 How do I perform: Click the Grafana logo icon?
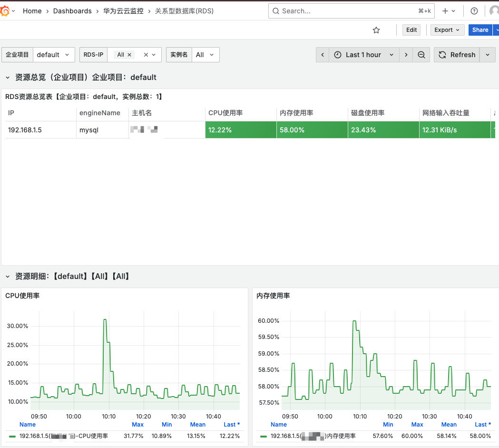pyautogui.click(x=5, y=11)
